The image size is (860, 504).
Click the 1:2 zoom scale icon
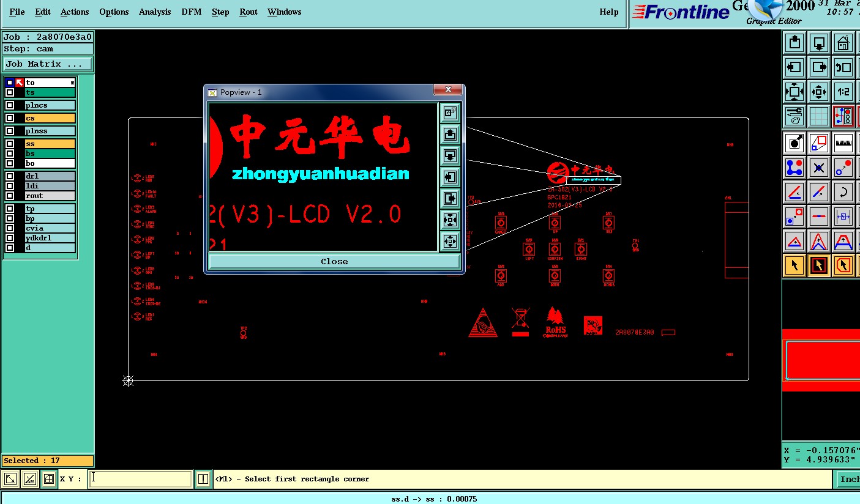(843, 92)
